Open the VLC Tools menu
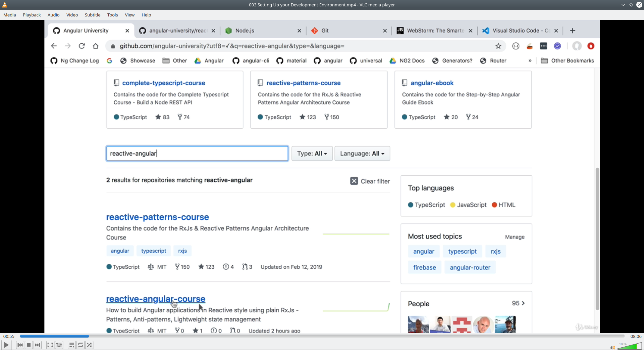Viewport: 644px width, 350px height. click(113, 15)
